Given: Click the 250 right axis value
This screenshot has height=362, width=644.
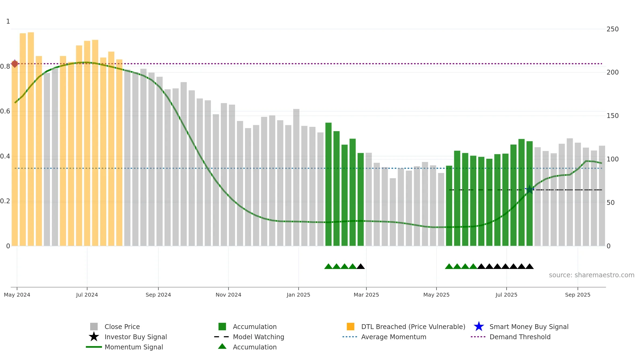Looking at the screenshot, I should coord(613,29).
